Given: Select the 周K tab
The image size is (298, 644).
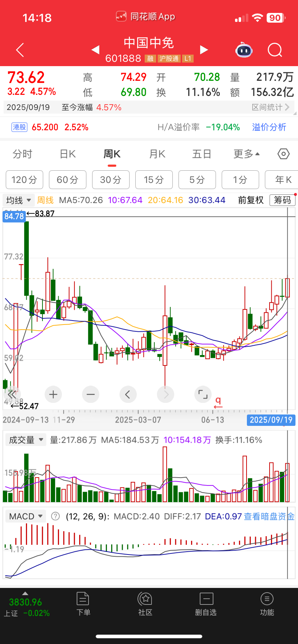Looking at the screenshot, I should tap(112, 154).
